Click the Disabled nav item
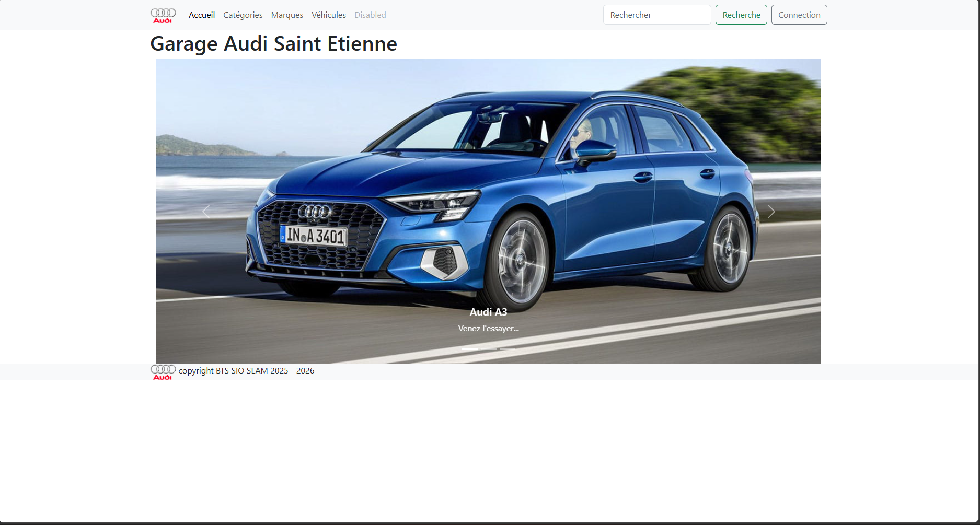 pos(370,15)
